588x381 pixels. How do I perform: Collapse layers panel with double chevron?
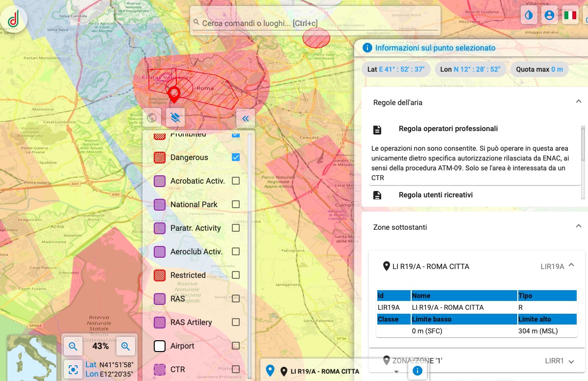coord(246,119)
